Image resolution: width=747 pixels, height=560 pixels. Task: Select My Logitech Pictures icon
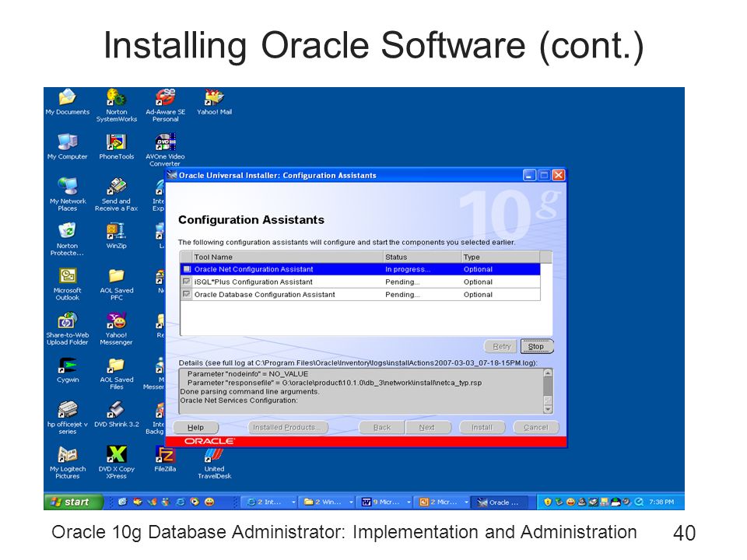click(x=68, y=462)
